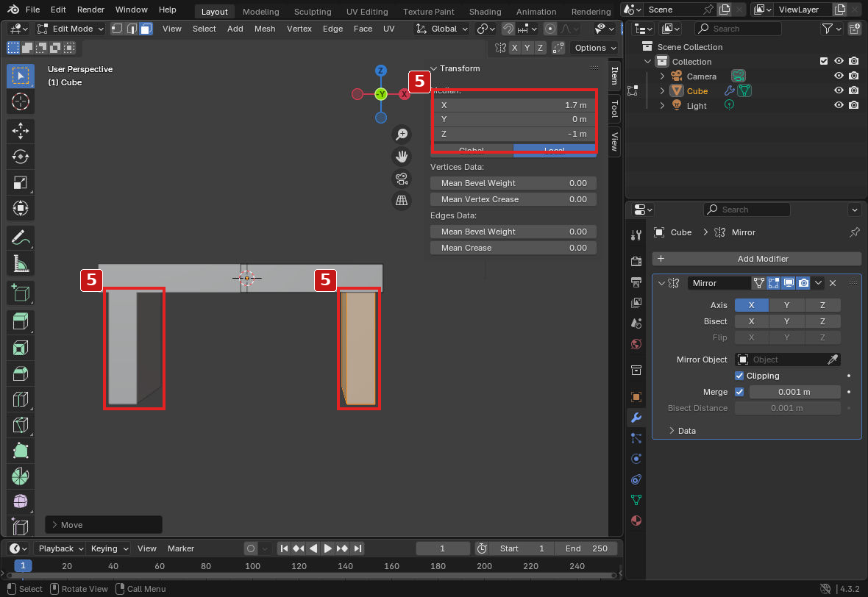Jump to the end frame
The image size is (868, 597).
click(357, 549)
